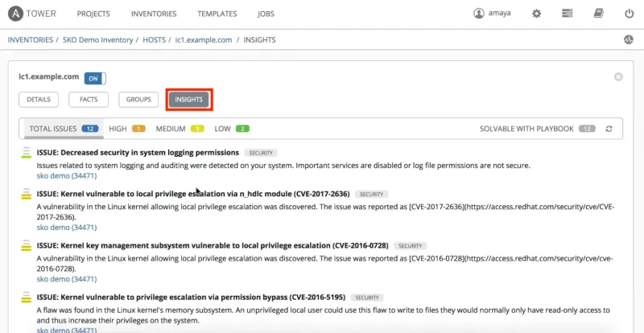Go to SKO Demo Inventory breadcrumb
This screenshot has height=333, width=644.
click(97, 40)
